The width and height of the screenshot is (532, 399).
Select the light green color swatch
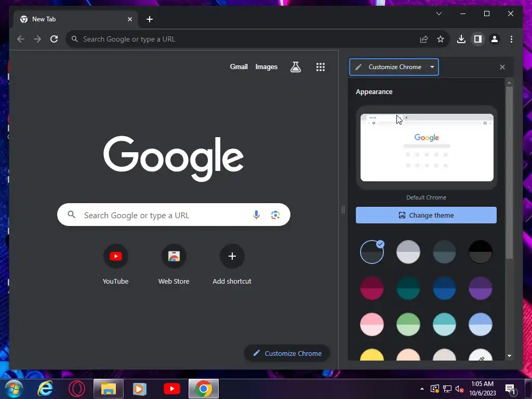[x=408, y=324]
